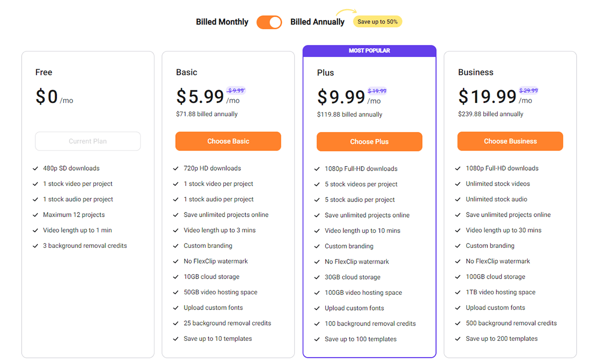Click the Most Popular banner on Plus
Image resolution: width=606 pixels, height=364 pixels.
[x=369, y=50]
